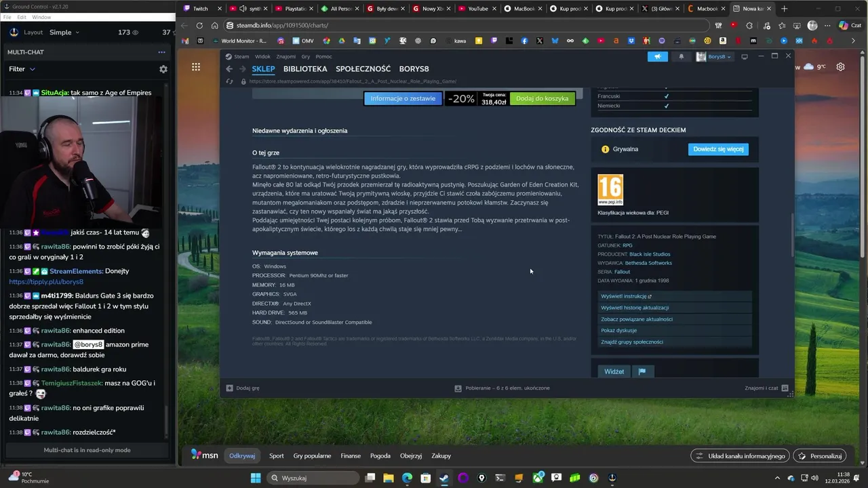Click the browser home icon

pos(214,26)
